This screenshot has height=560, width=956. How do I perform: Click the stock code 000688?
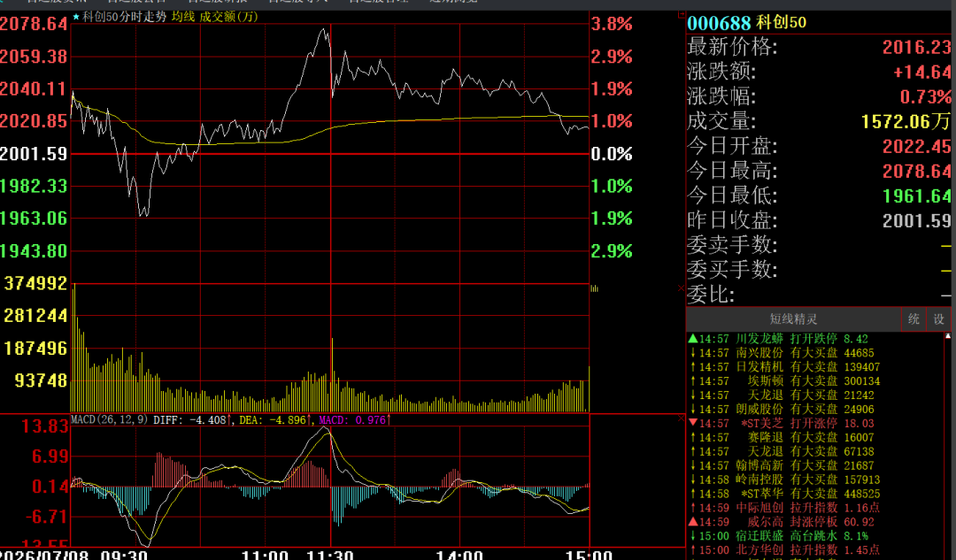(x=719, y=23)
